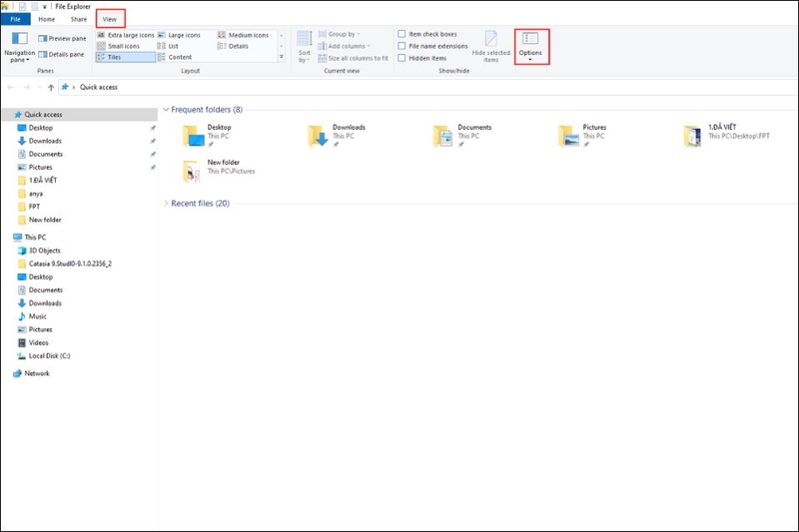Click Size all columns to fit

(354, 58)
